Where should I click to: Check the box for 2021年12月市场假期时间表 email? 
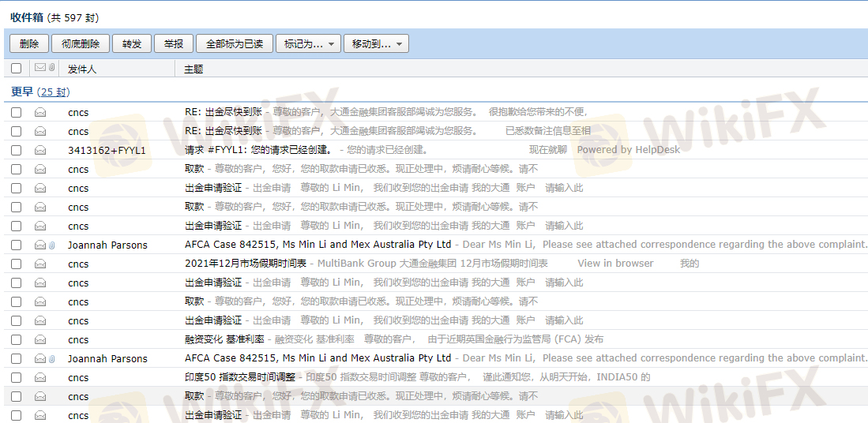point(16,264)
